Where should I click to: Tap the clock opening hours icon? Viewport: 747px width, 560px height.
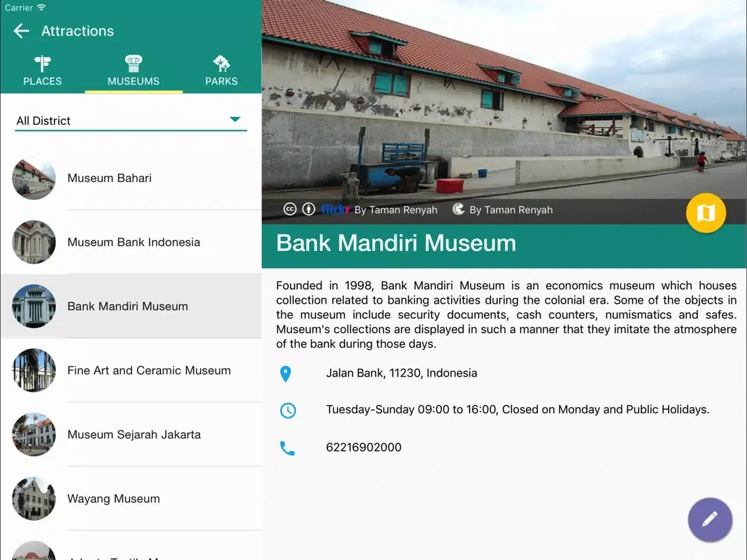click(x=288, y=411)
